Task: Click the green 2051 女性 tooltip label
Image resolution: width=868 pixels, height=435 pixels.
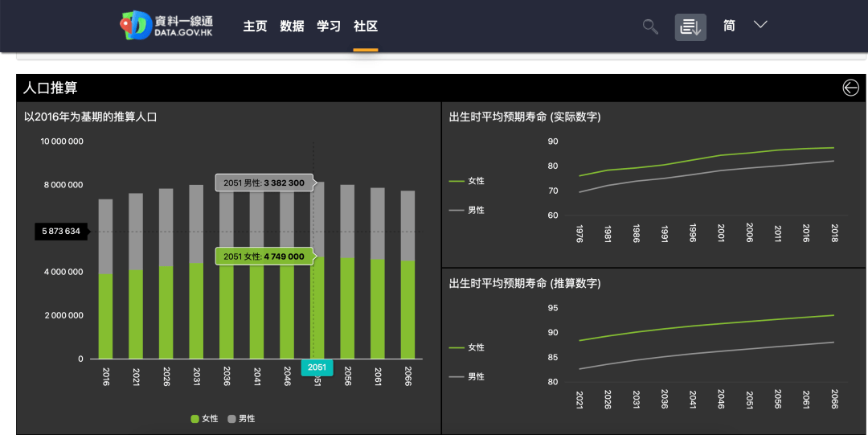Action: [264, 256]
